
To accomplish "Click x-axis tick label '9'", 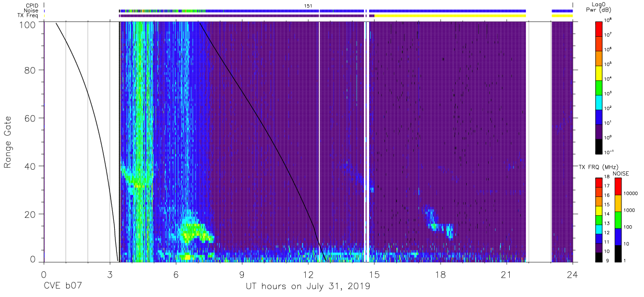I will [242, 274].
